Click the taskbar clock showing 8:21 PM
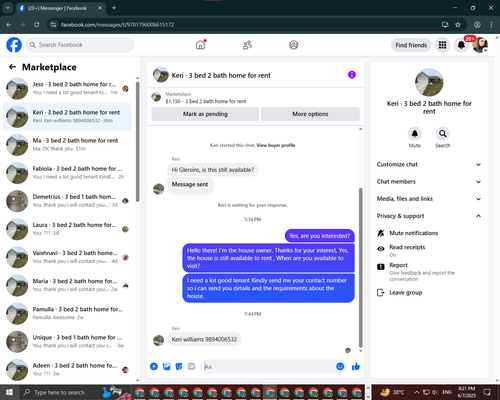This screenshot has height=400, width=500. tap(467, 392)
